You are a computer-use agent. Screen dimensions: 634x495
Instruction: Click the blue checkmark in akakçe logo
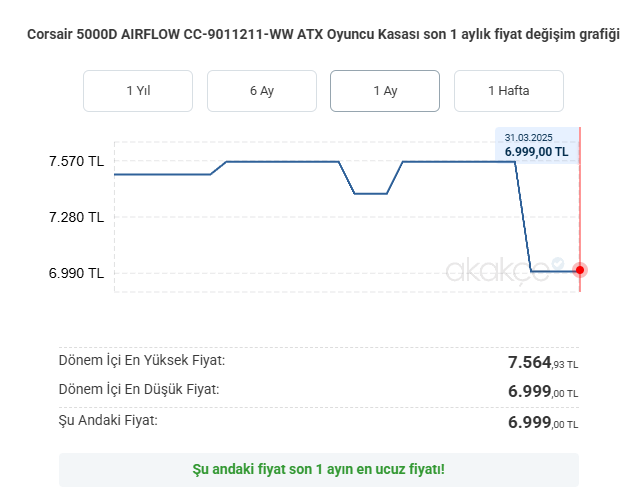coord(558,263)
